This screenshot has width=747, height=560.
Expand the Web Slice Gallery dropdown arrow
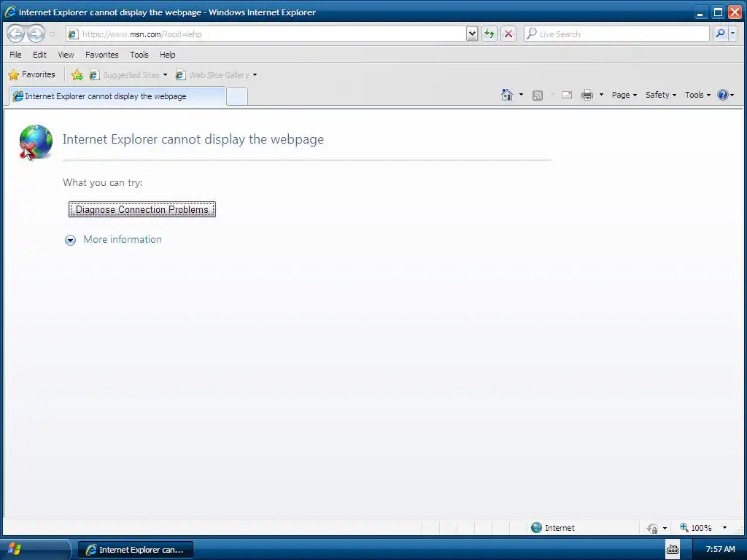255,75
